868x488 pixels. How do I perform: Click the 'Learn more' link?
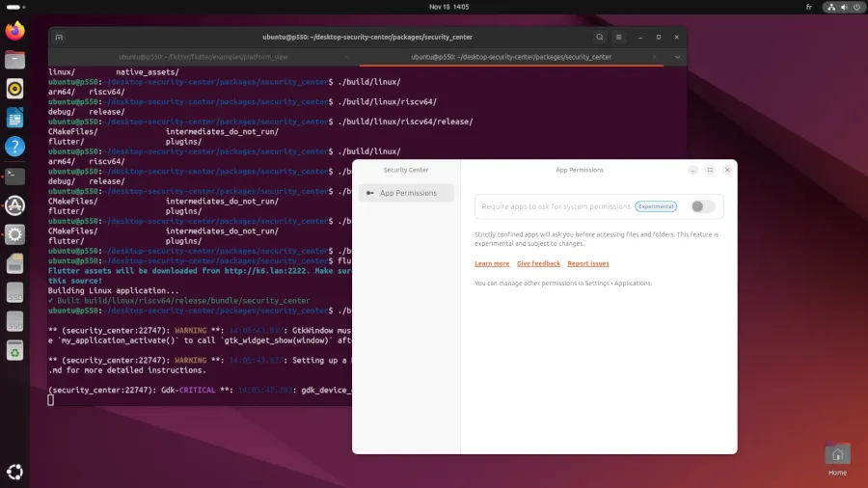pyautogui.click(x=492, y=263)
